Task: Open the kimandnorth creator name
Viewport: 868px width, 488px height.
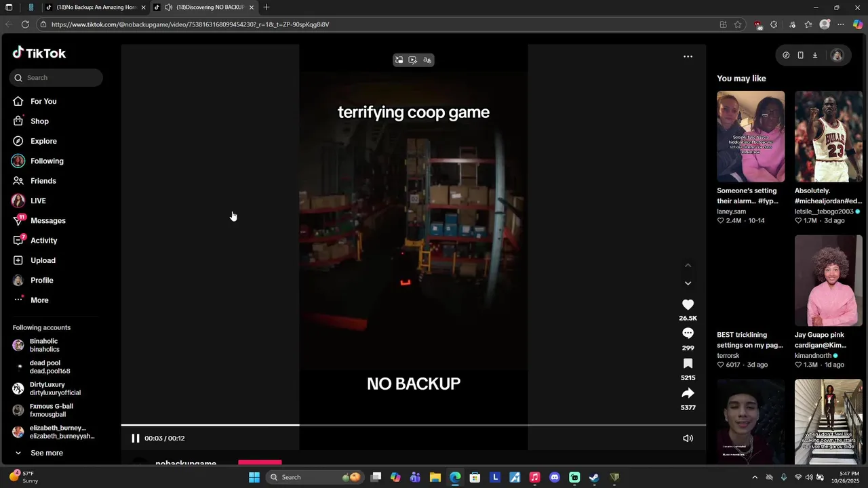Action: [x=813, y=356]
